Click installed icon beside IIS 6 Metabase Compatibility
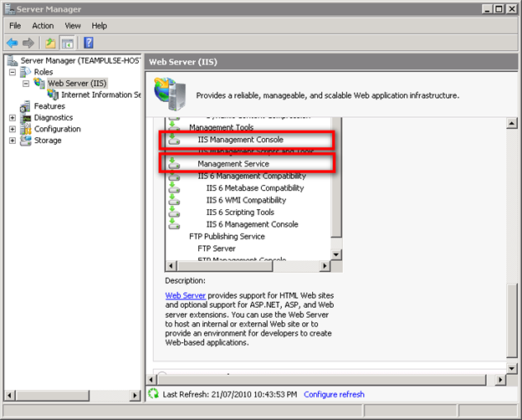Screen dimensions: 522x420 click(x=174, y=188)
